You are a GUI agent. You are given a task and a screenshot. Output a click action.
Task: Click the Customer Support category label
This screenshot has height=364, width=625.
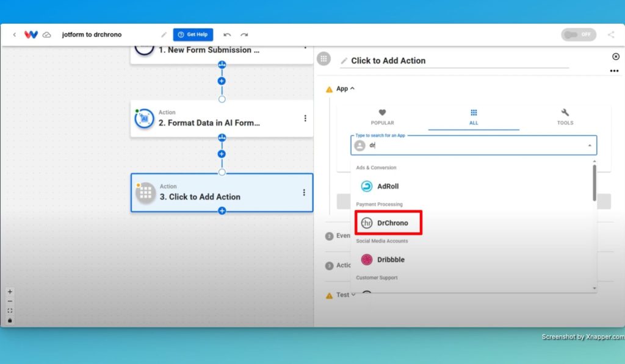point(377,277)
